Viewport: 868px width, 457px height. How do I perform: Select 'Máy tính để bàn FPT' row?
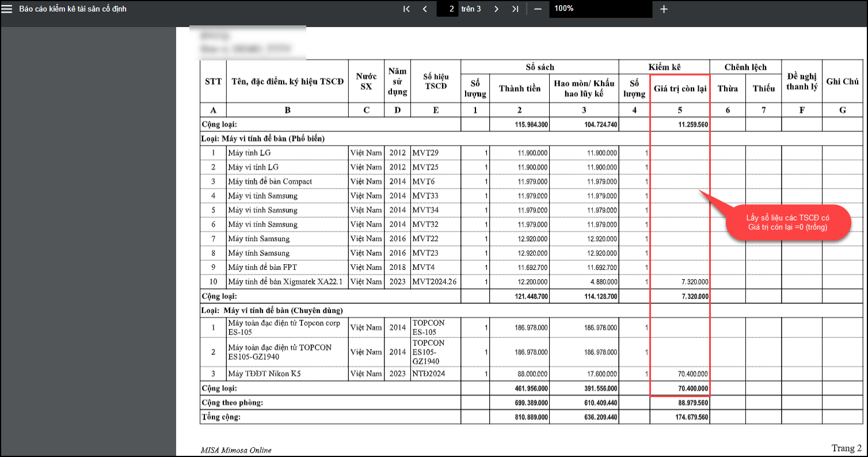pos(532,267)
